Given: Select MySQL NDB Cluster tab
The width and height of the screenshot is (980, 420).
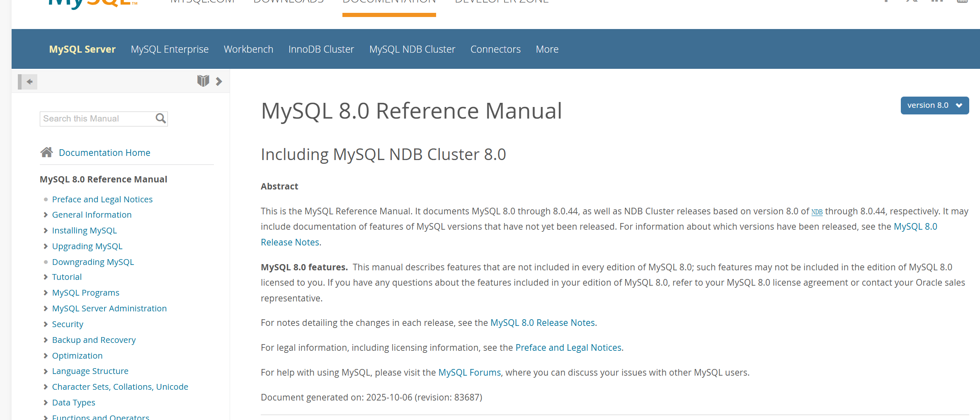Looking at the screenshot, I should 412,49.
